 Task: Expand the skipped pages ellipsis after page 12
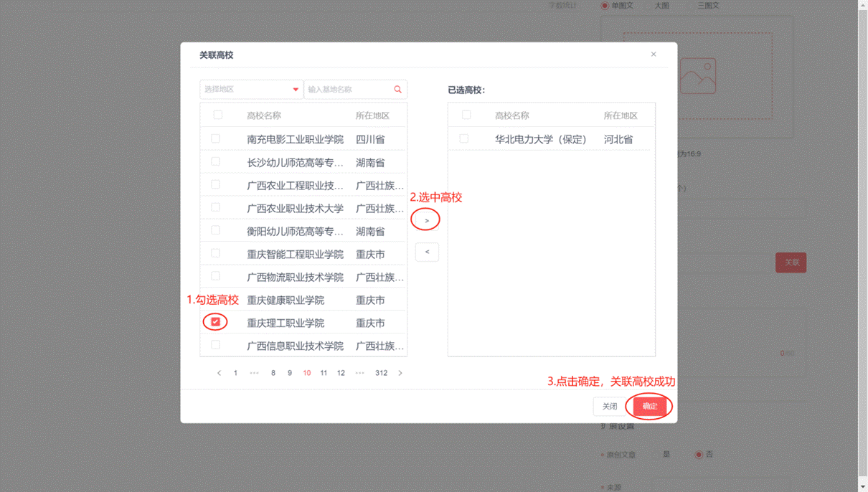point(360,373)
